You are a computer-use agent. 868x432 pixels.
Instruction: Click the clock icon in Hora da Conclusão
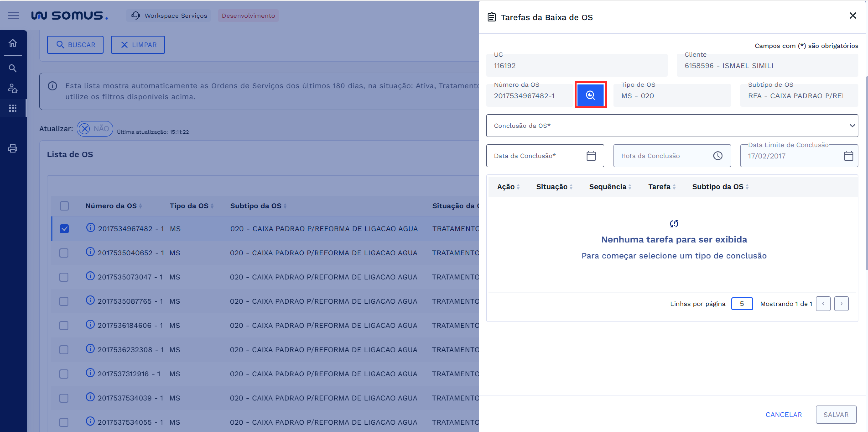717,156
